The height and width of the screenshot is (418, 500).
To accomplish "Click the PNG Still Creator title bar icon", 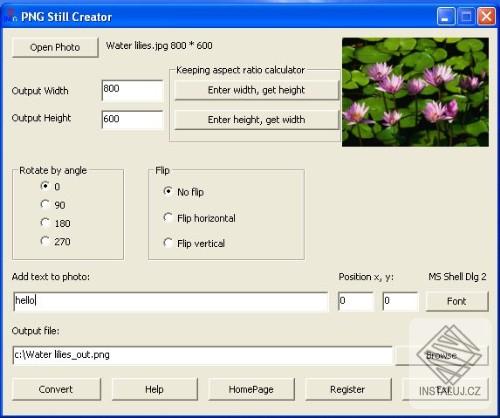I will (x=11, y=16).
